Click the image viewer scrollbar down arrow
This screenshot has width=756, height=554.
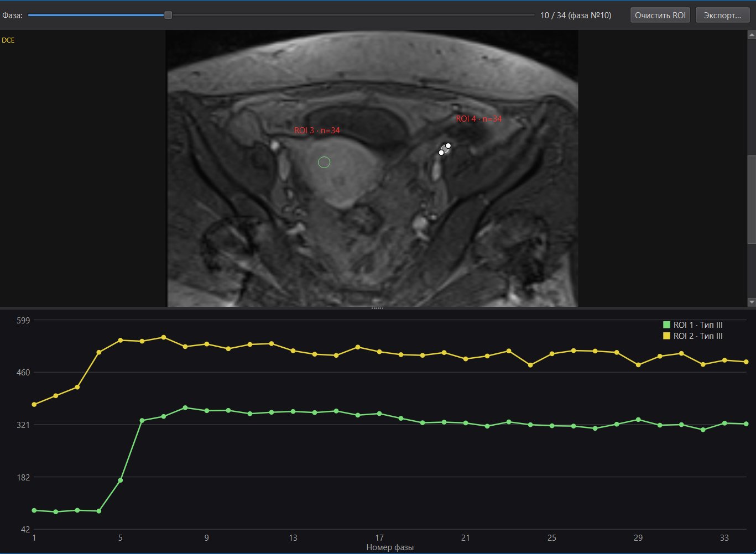coord(752,302)
